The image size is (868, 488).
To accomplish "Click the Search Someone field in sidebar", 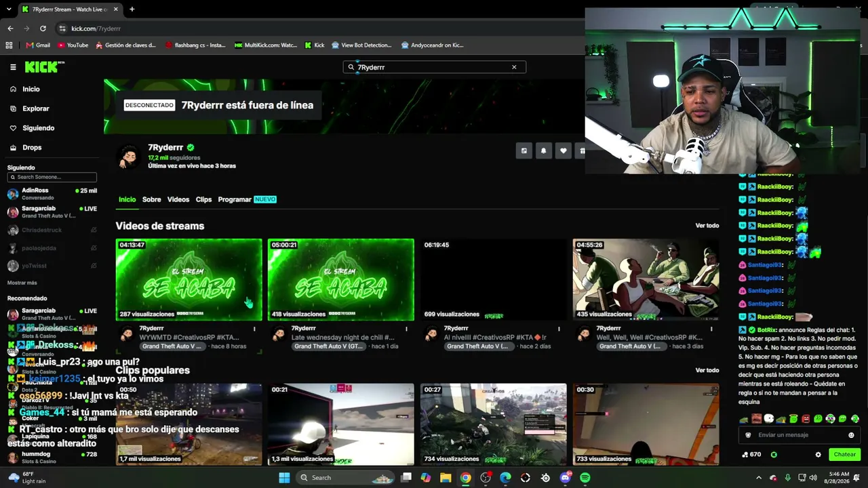I will (52, 177).
